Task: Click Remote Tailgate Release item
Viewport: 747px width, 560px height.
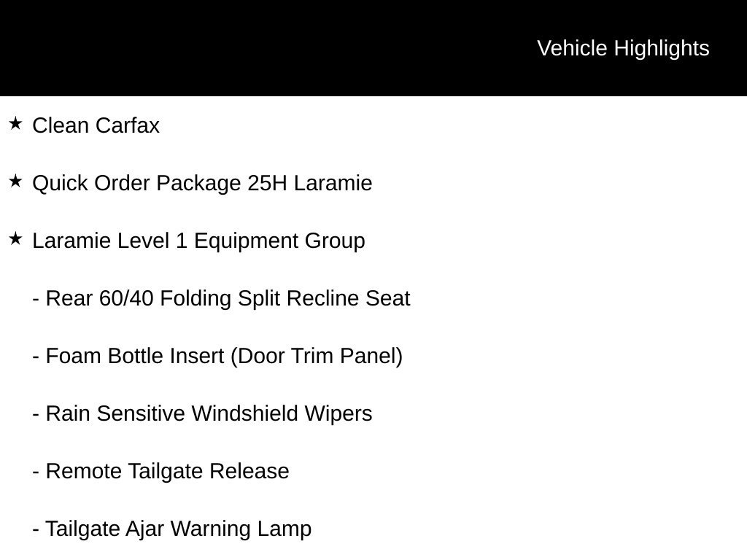Action: (160, 472)
